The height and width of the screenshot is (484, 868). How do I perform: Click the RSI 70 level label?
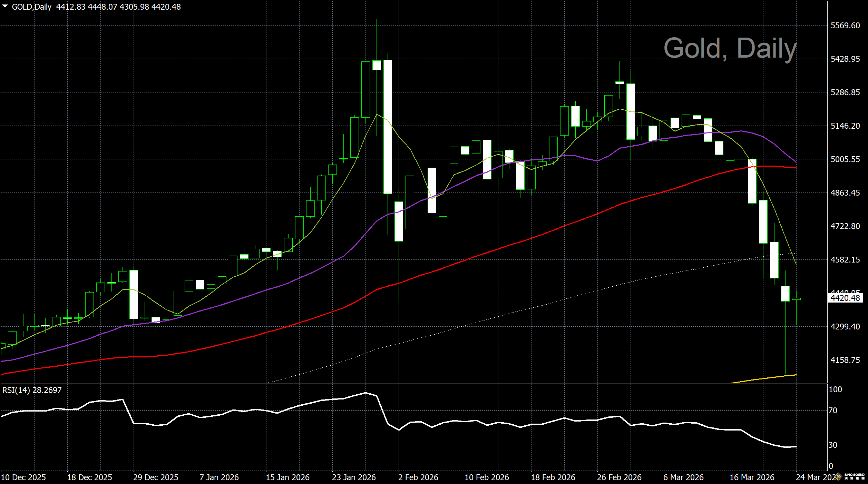pos(833,411)
